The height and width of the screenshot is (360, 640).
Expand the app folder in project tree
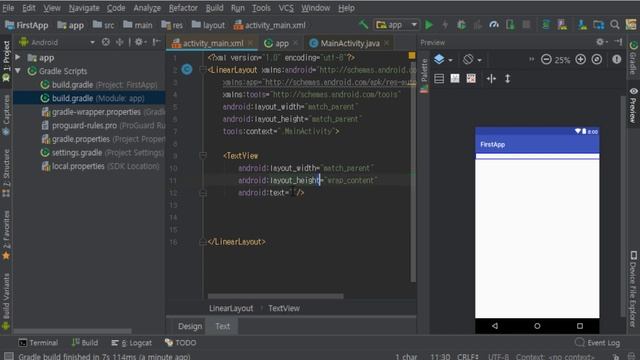(x=18, y=57)
